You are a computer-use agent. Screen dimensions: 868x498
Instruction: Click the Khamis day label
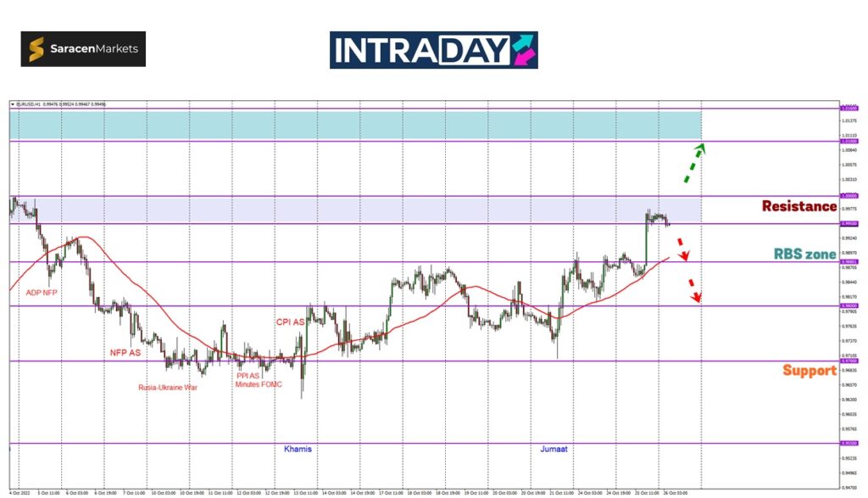pyautogui.click(x=297, y=448)
